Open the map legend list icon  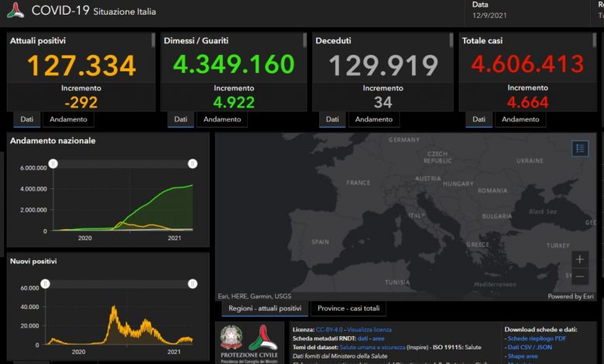(580, 149)
